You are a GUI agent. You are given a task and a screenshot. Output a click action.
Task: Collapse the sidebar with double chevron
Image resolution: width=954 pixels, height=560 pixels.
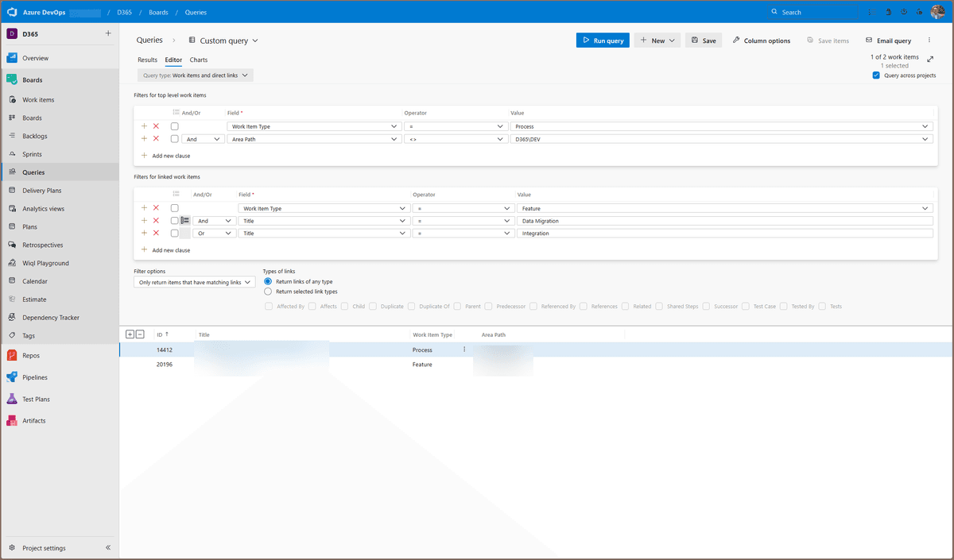coord(108,548)
